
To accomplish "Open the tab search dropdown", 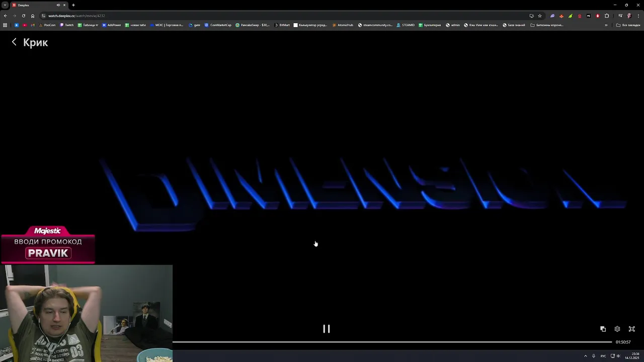I will tap(5, 5).
